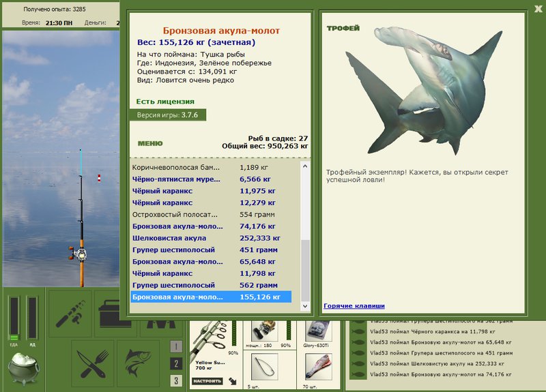
Task: Switch to tackle slot 1
Action: [176, 346]
